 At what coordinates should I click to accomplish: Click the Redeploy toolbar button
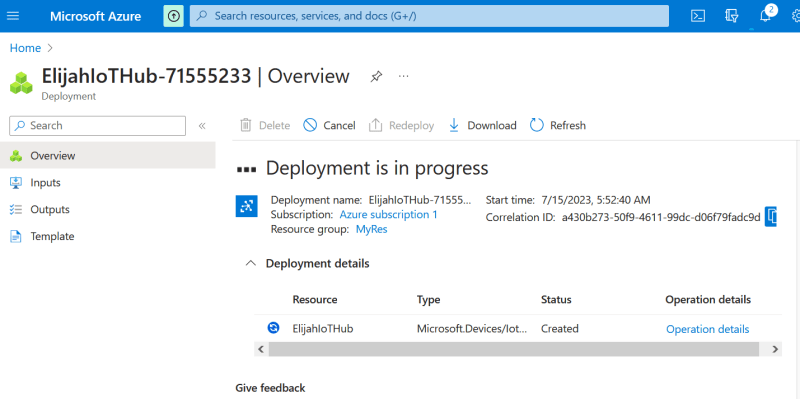coord(401,126)
